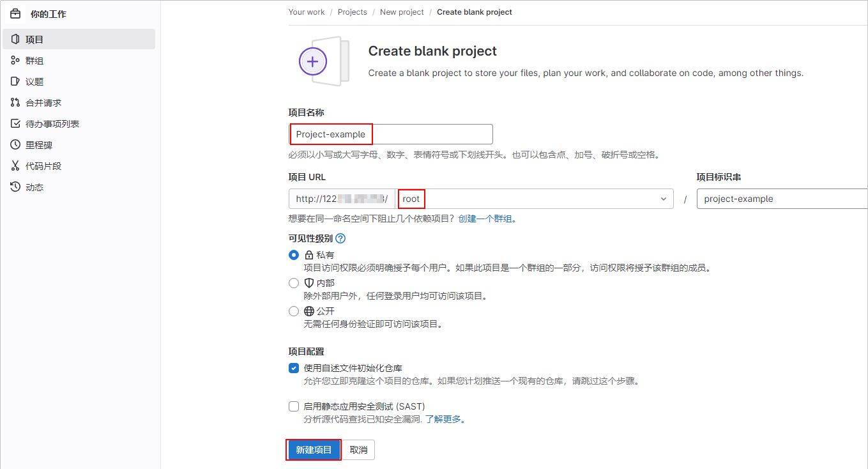868x469 pixels.
Task: Click the 群组 groups icon in sidebar
Action: tap(15, 61)
